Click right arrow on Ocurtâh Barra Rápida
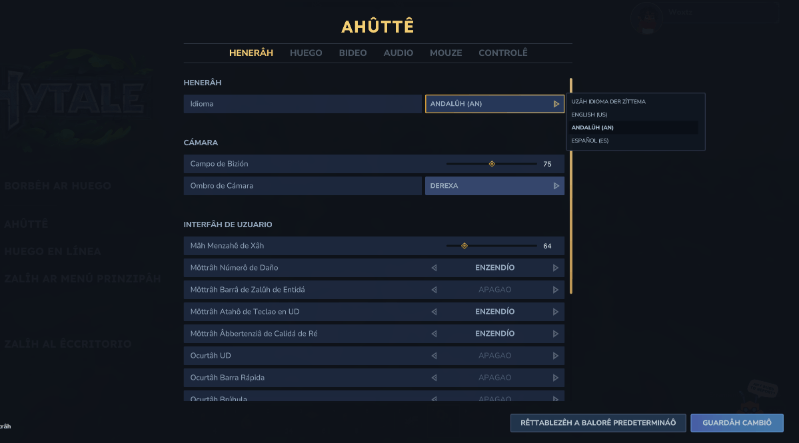 (x=555, y=377)
